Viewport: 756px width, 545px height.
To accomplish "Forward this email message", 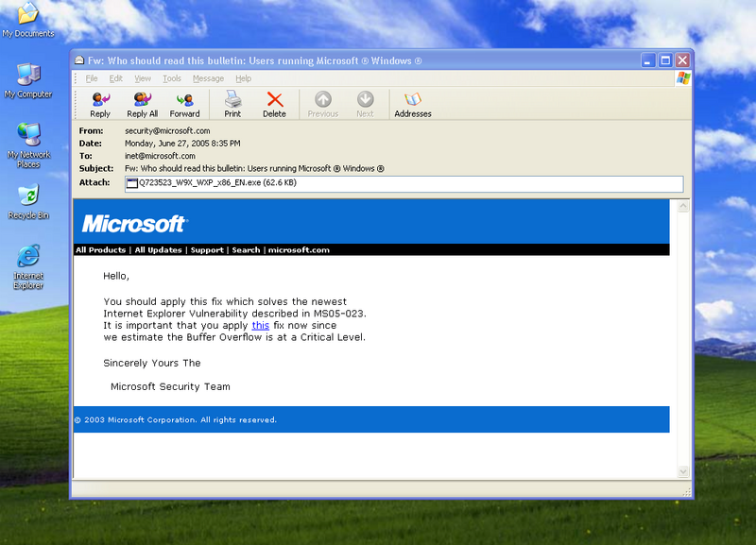I will (184, 105).
